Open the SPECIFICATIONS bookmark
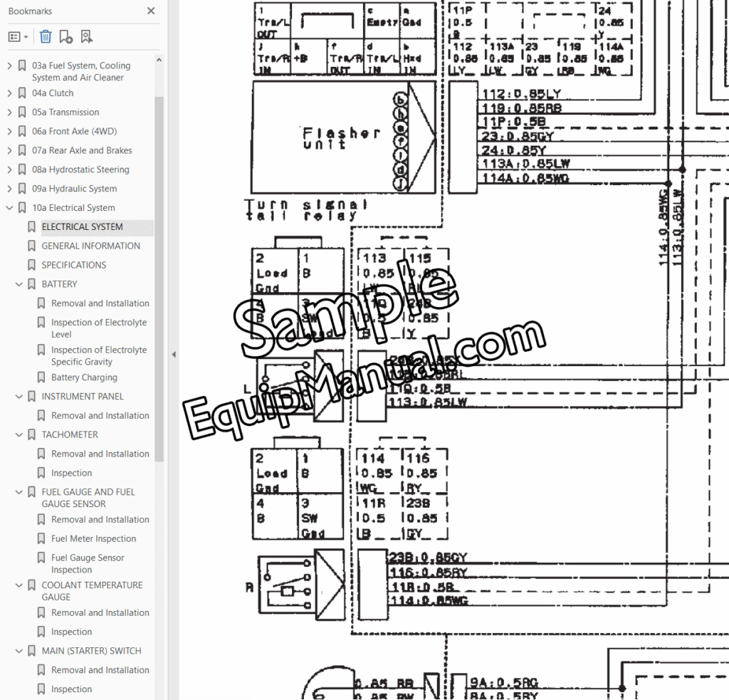729x700 pixels. click(74, 265)
